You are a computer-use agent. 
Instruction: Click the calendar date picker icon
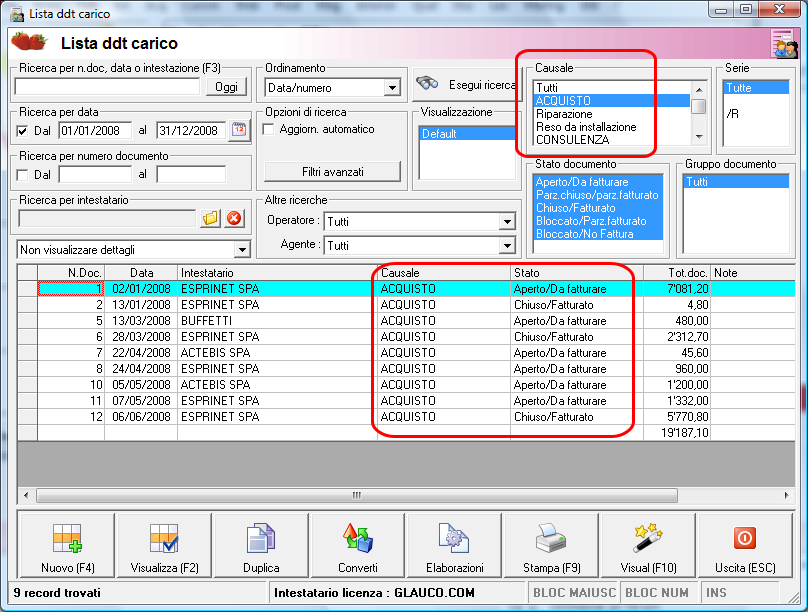click(239, 130)
